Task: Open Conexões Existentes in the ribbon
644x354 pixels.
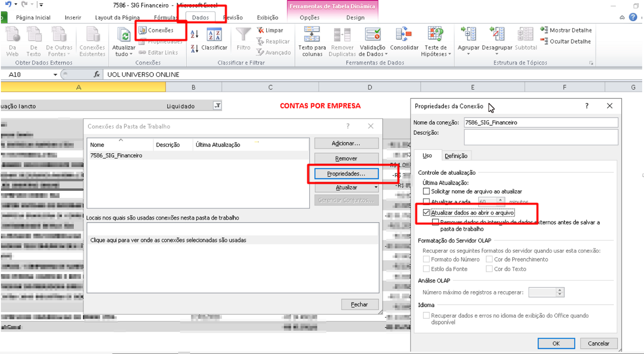Action: (92, 41)
